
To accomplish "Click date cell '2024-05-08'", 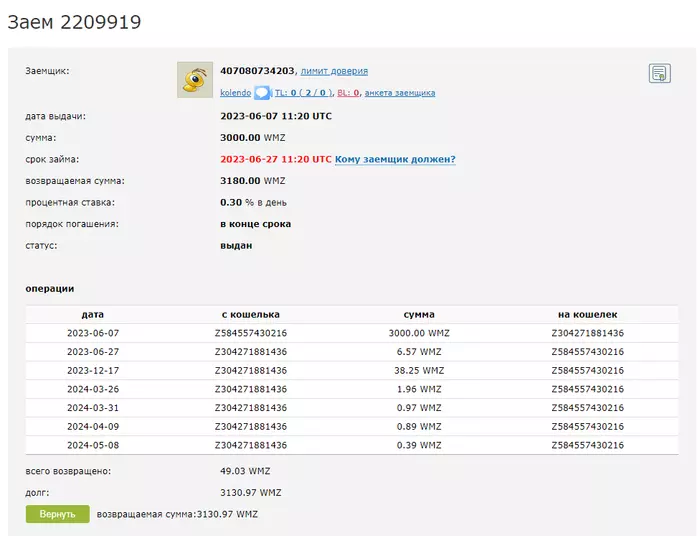I will coord(93,445).
